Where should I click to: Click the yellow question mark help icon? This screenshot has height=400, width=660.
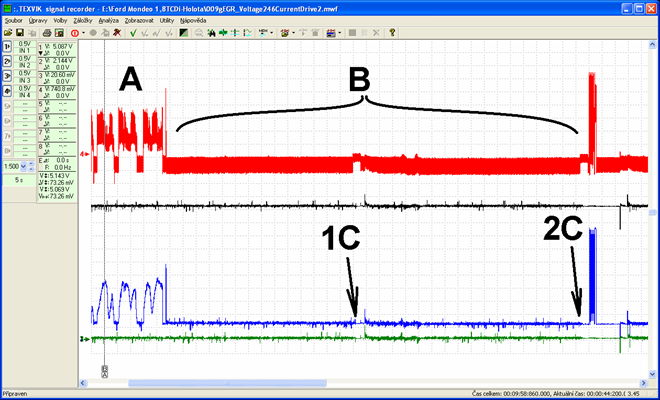tap(392, 32)
